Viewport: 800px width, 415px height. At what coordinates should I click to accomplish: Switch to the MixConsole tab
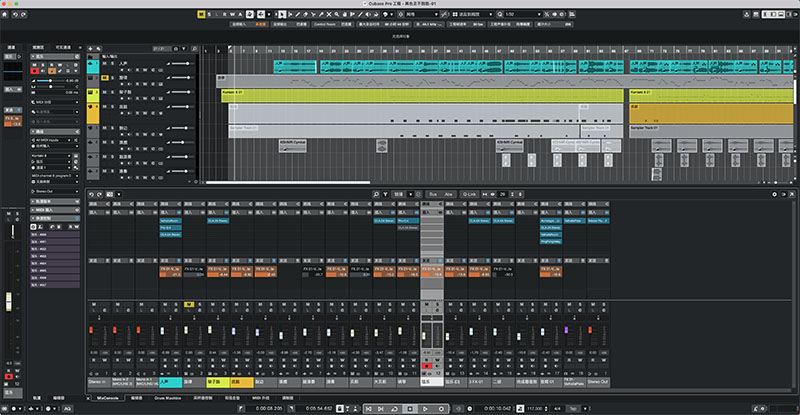pyautogui.click(x=108, y=398)
